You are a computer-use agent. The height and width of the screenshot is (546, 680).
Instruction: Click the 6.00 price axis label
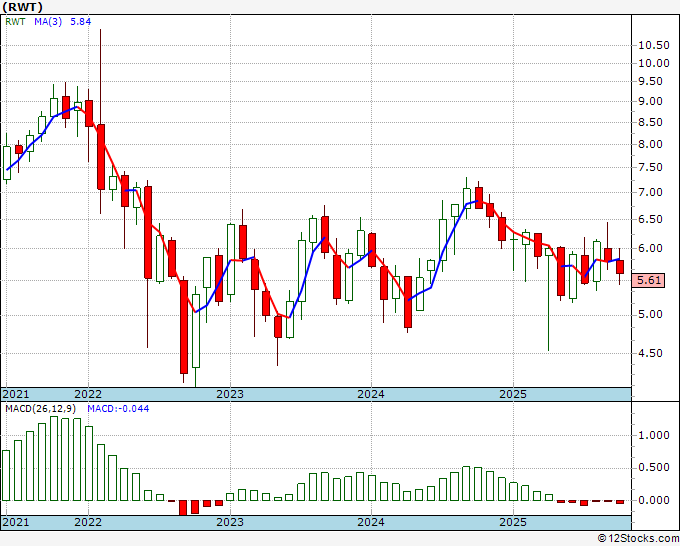pyautogui.click(x=651, y=248)
